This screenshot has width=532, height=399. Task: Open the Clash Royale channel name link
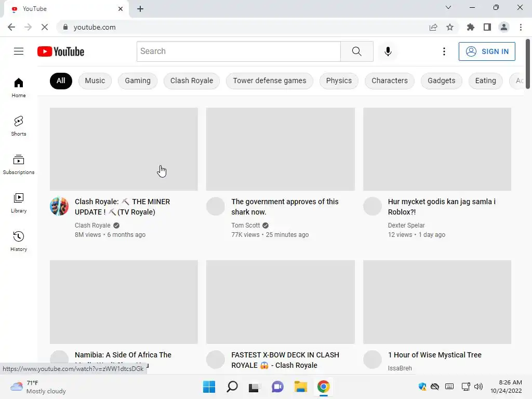pos(92,225)
